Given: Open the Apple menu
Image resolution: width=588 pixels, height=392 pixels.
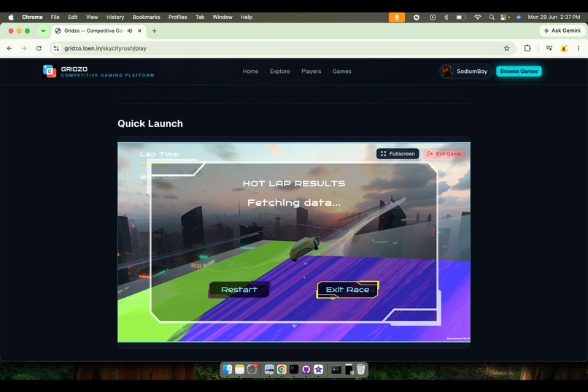Looking at the screenshot, I should [x=11, y=17].
